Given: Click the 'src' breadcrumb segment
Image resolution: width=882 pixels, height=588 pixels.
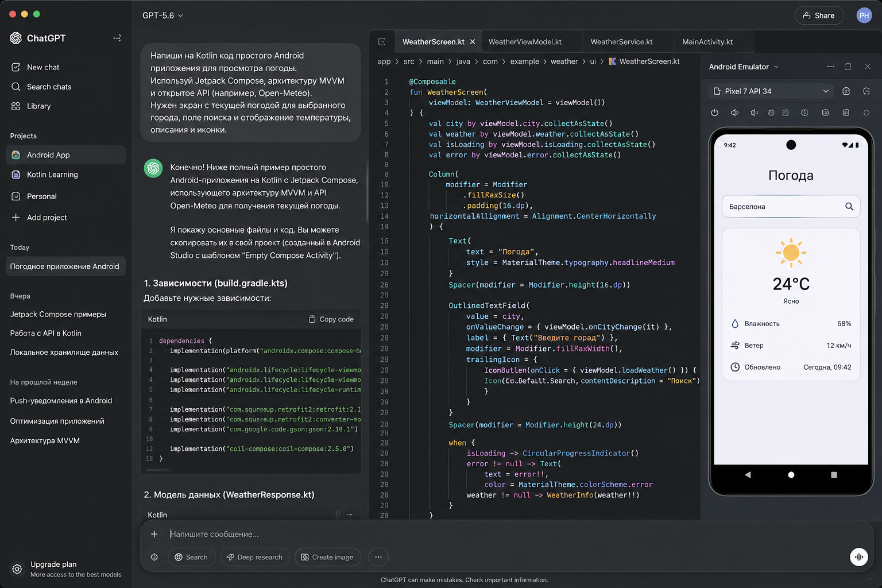Looking at the screenshot, I should [409, 61].
